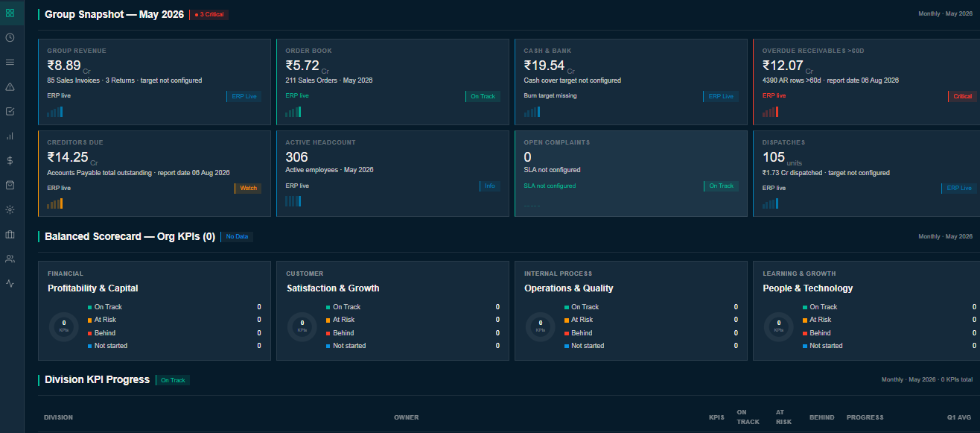Viewport: 980px width, 433px height.
Task: Click the Financial KPIs donut chart
Action: click(64, 326)
